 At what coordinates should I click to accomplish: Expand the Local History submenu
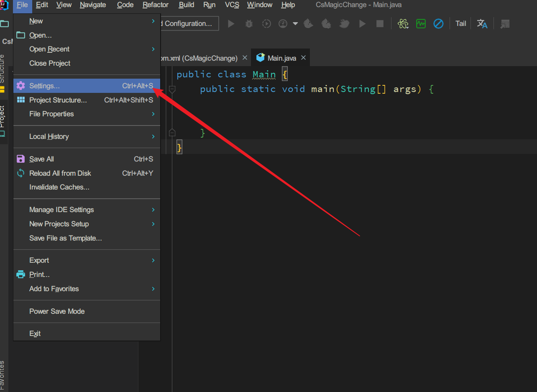[87, 136]
